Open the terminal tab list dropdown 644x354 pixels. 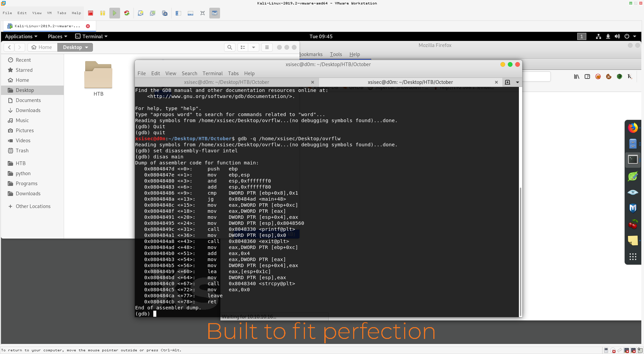tap(518, 82)
